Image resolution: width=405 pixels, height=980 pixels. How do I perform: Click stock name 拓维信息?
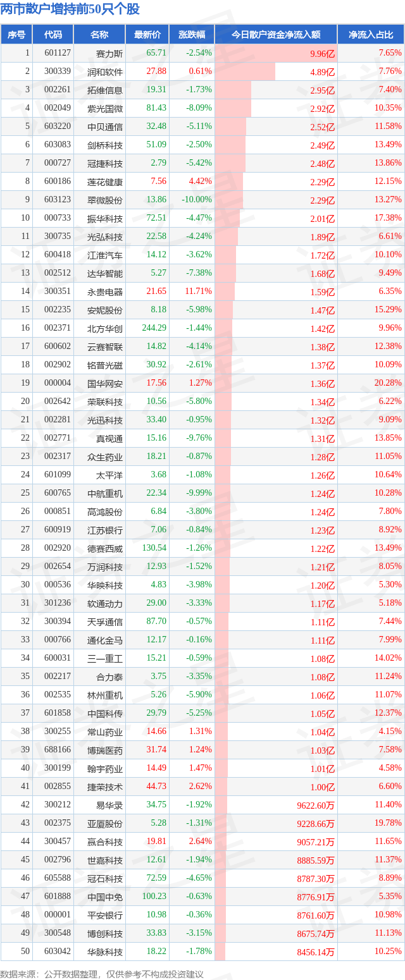click(x=105, y=90)
